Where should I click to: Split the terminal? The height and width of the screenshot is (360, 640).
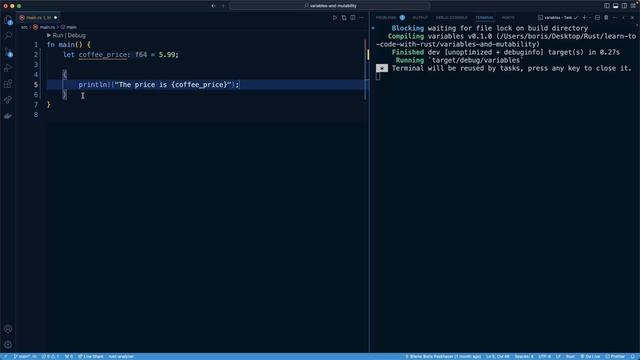(x=597, y=18)
